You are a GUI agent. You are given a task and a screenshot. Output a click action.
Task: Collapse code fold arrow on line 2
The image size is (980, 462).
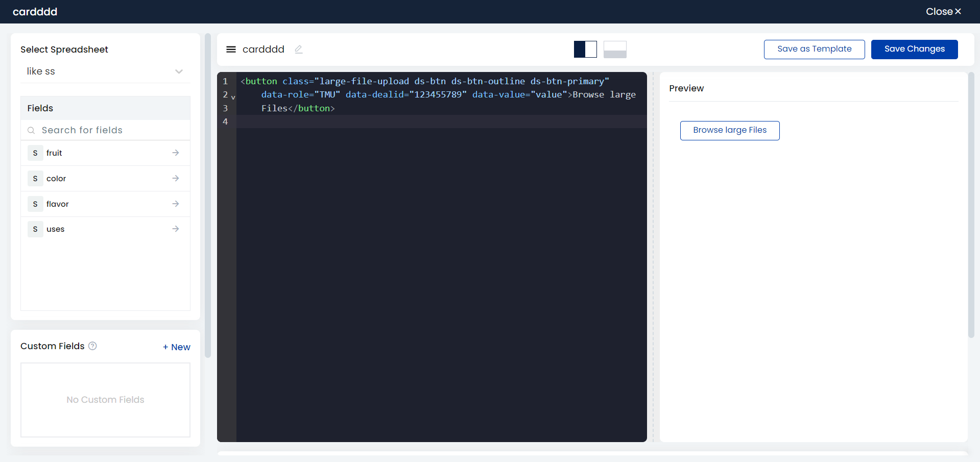pos(233,97)
